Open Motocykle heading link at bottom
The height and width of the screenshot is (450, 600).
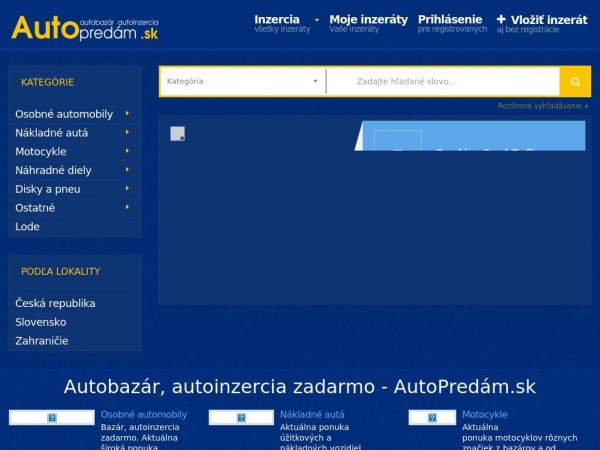click(x=484, y=414)
